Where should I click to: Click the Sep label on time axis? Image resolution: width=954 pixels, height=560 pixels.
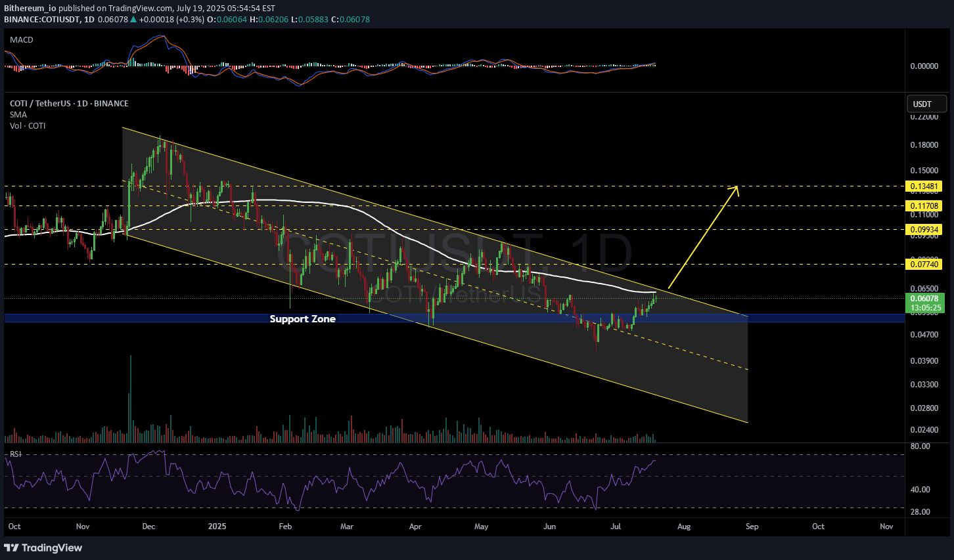752,527
